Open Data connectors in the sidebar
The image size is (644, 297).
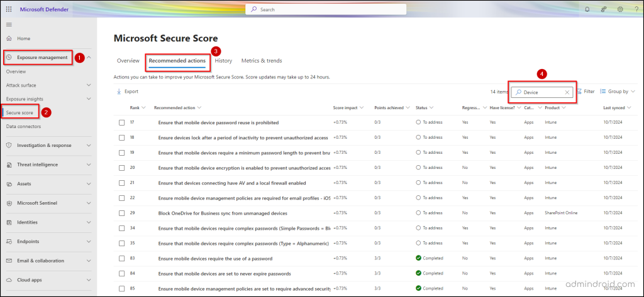[23, 126]
